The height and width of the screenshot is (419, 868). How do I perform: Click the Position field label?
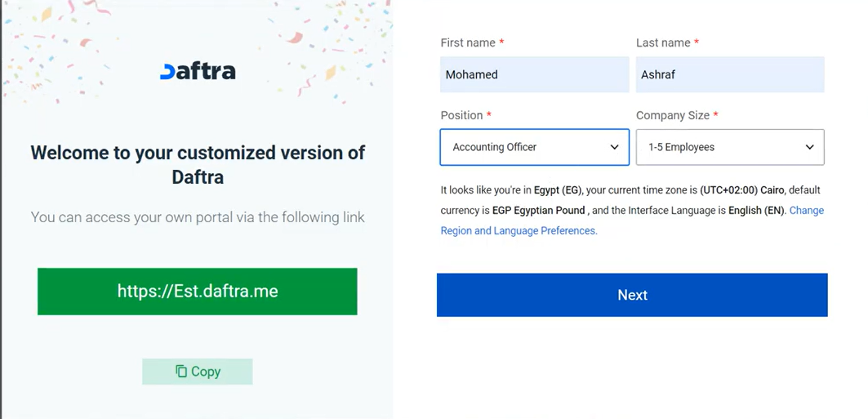(x=461, y=116)
